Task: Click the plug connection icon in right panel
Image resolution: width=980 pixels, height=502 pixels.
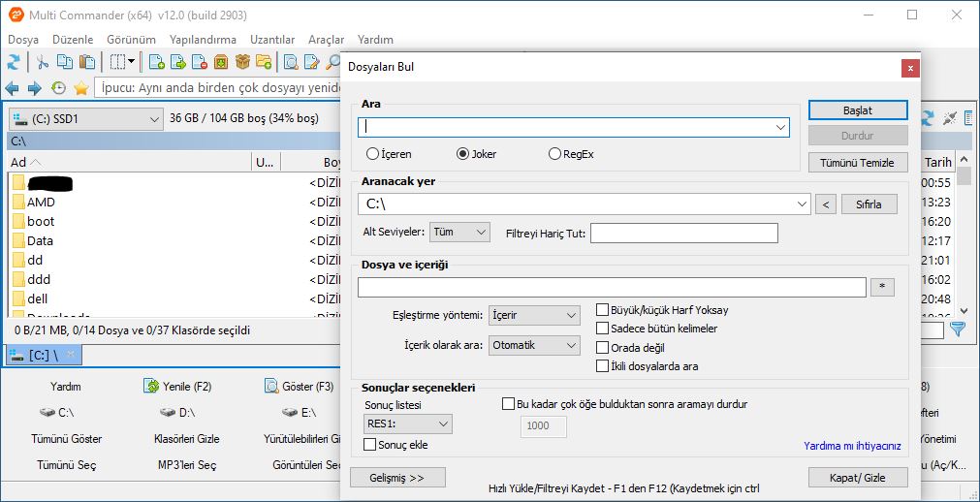Action: (950, 117)
